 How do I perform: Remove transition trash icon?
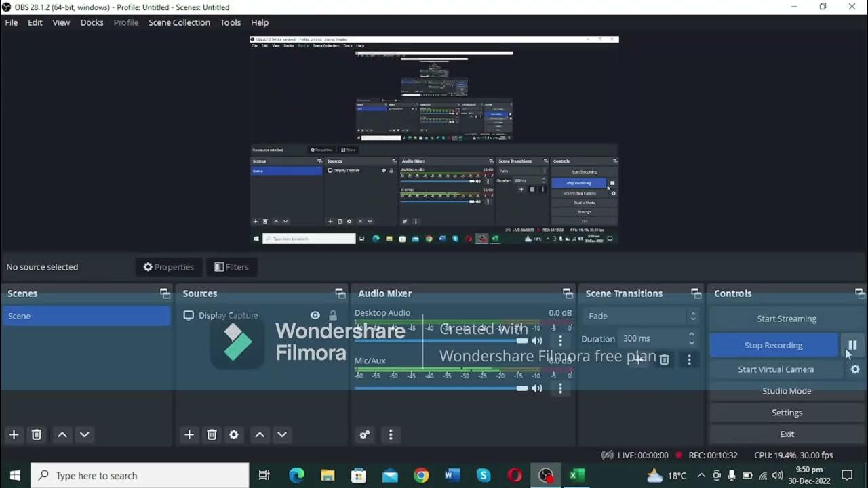pos(665,360)
